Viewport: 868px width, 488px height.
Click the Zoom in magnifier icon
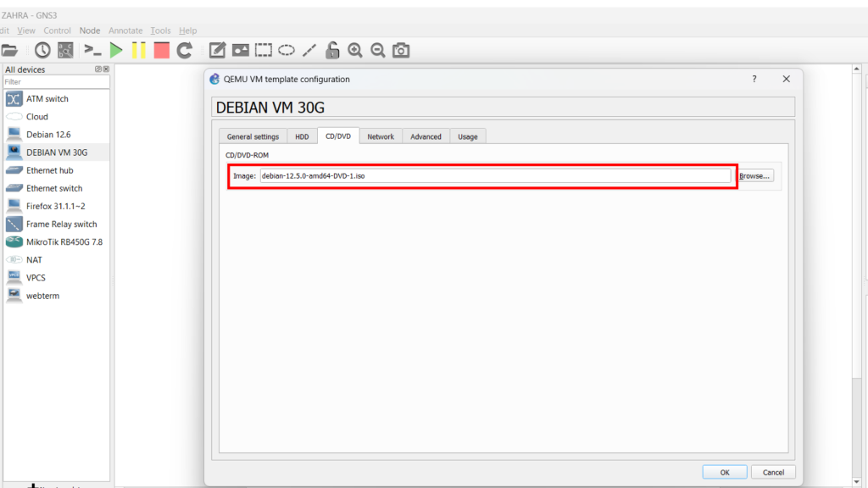click(x=355, y=51)
